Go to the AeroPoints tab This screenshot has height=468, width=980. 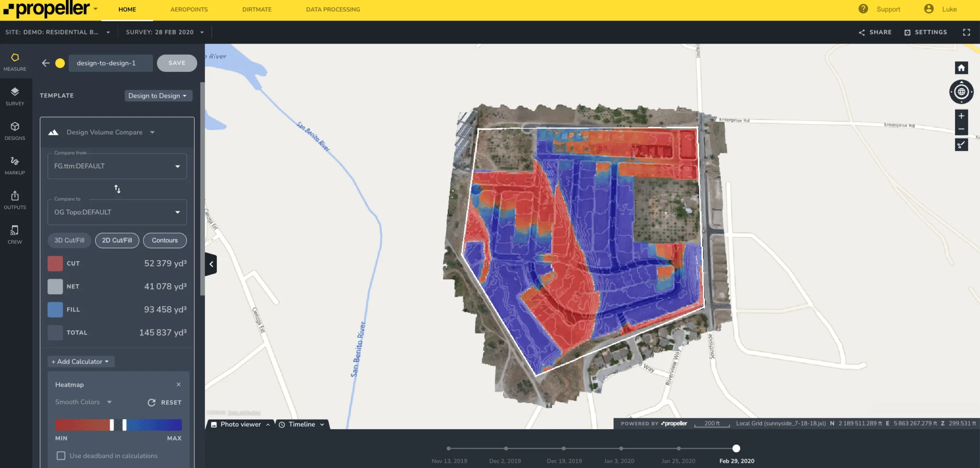pyautogui.click(x=189, y=10)
